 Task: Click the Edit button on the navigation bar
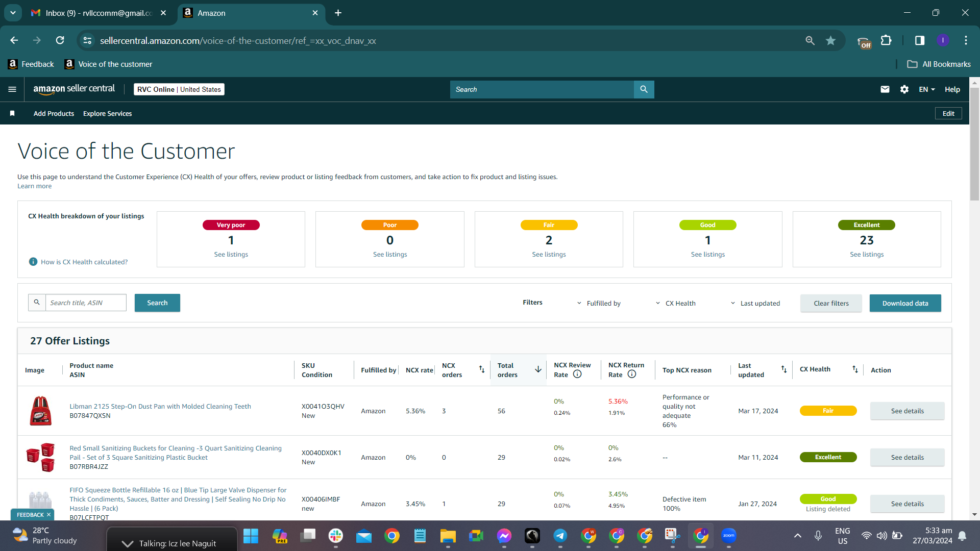pos(948,113)
